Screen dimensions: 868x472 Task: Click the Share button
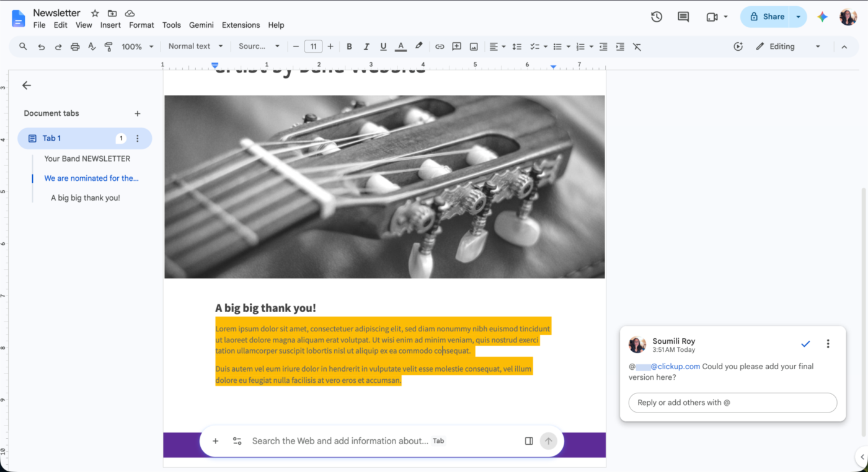pyautogui.click(x=766, y=17)
